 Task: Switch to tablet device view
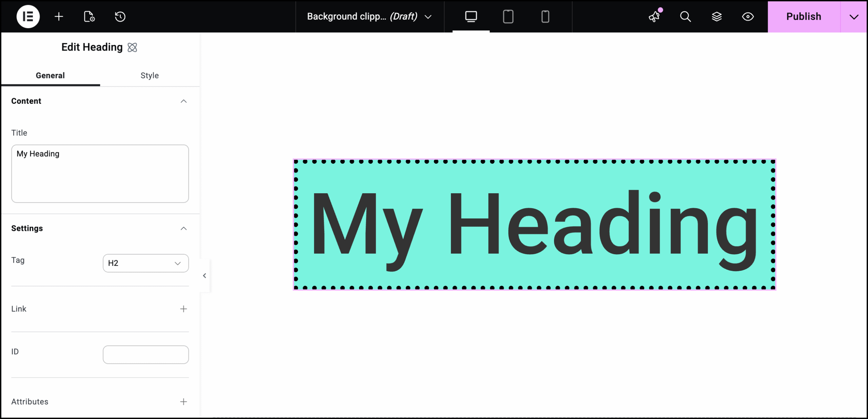pyautogui.click(x=508, y=17)
